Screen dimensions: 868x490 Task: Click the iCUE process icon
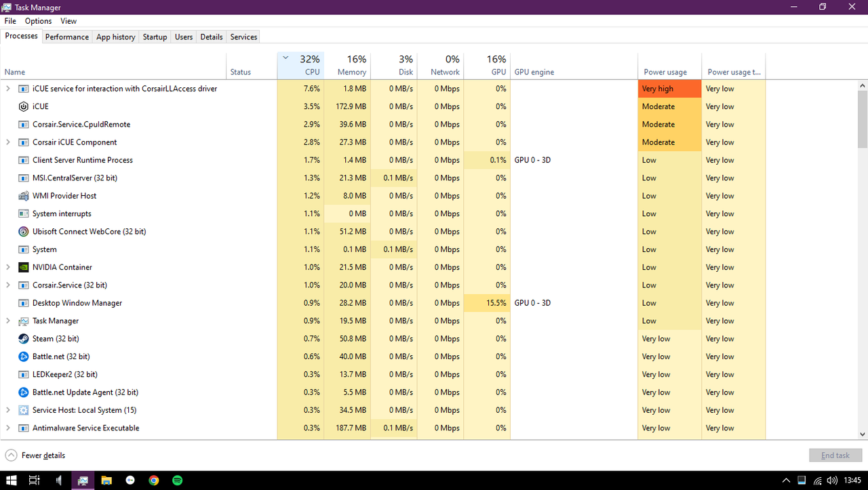tap(24, 106)
